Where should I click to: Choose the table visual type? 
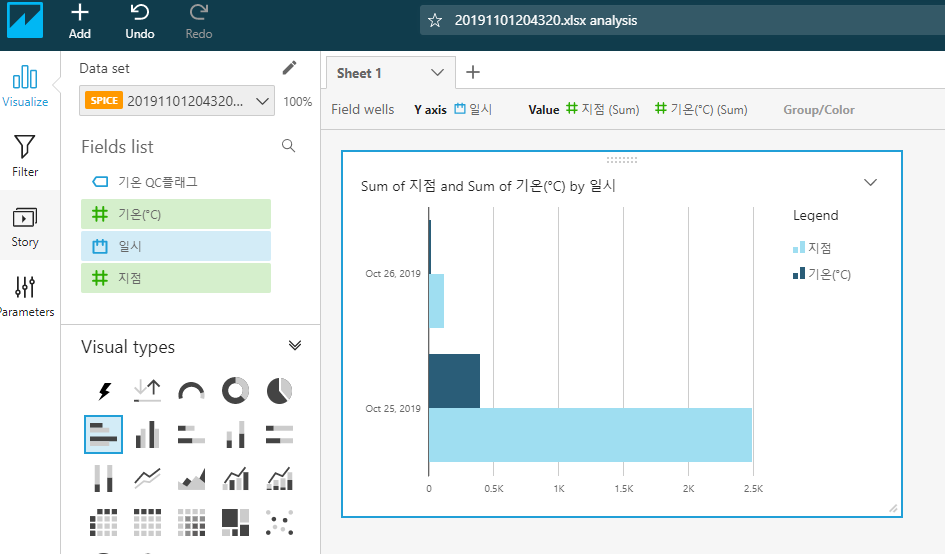(147, 522)
